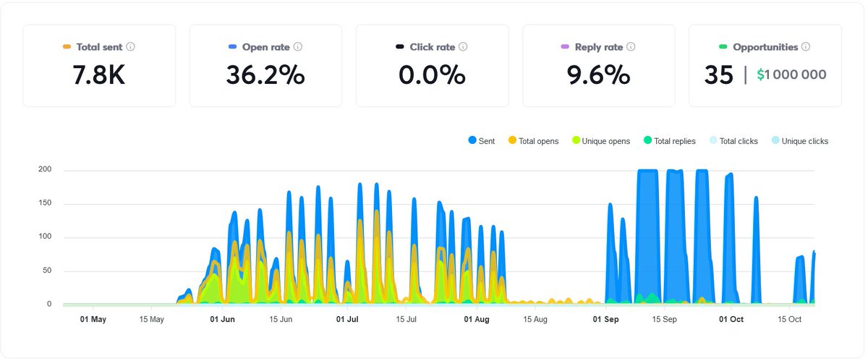This screenshot has height=361, width=868.
Task: Click the black Click rate color marker
Action: click(x=400, y=47)
